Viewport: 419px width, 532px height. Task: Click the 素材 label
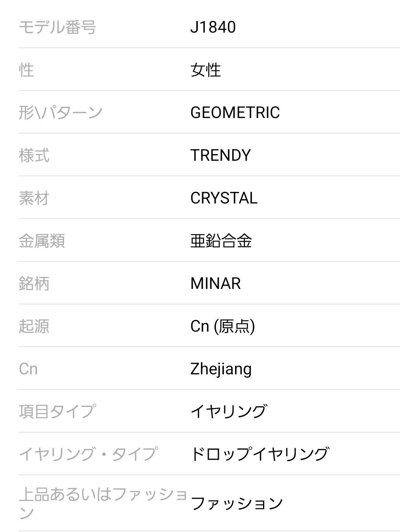point(34,198)
